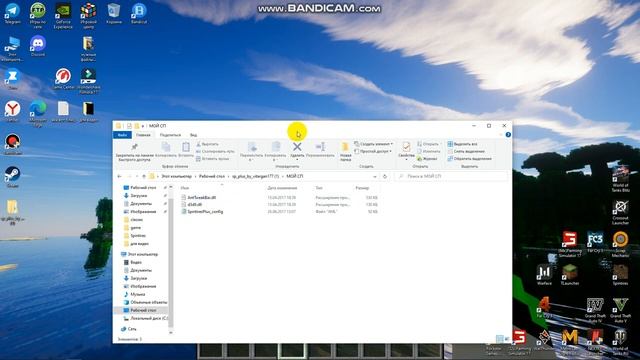Open the Grand Theft Auto V desktop icon
Viewport: 640px width, 360px height.
coord(620,311)
